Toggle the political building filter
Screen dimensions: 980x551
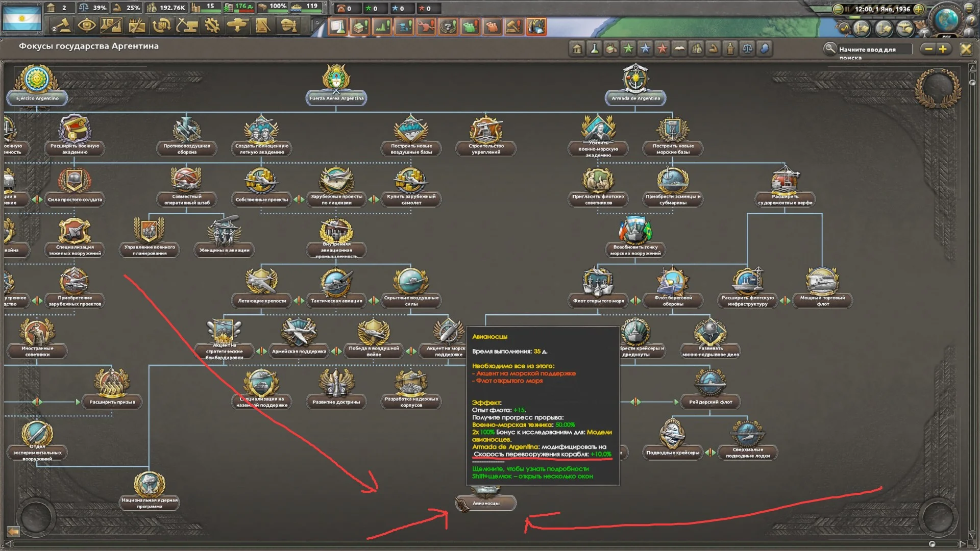click(x=577, y=49)
